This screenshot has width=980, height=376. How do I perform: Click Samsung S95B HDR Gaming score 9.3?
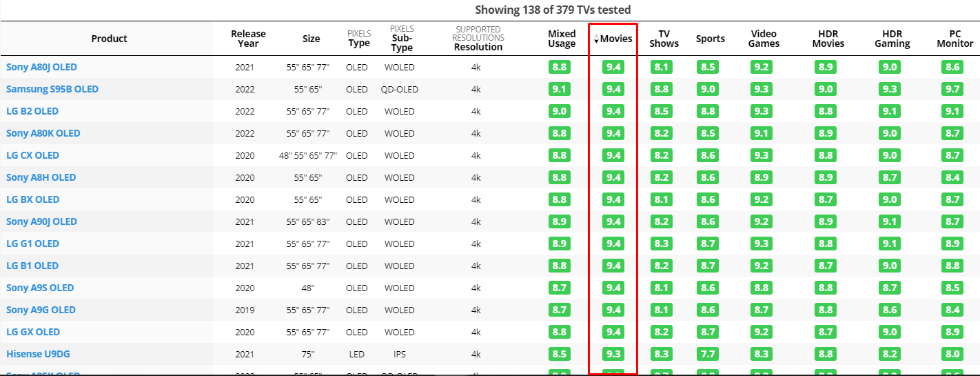tap(890, 89)
